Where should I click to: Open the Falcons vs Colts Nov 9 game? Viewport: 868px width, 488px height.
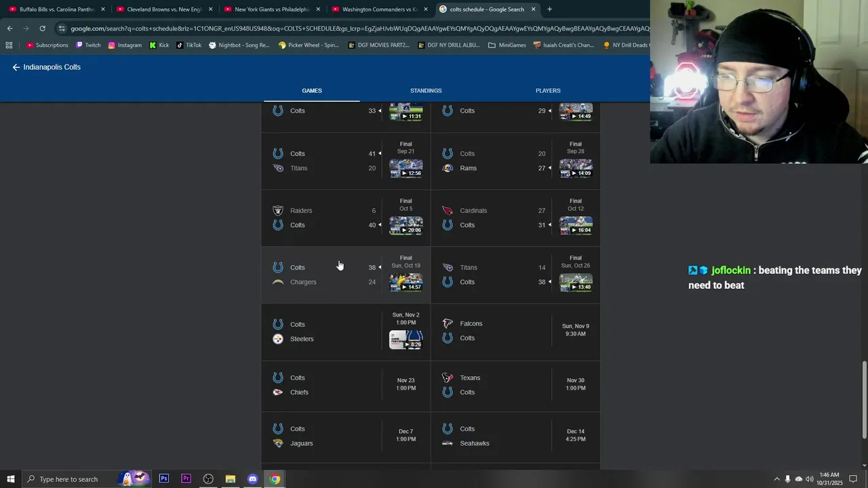pos(515,331)
